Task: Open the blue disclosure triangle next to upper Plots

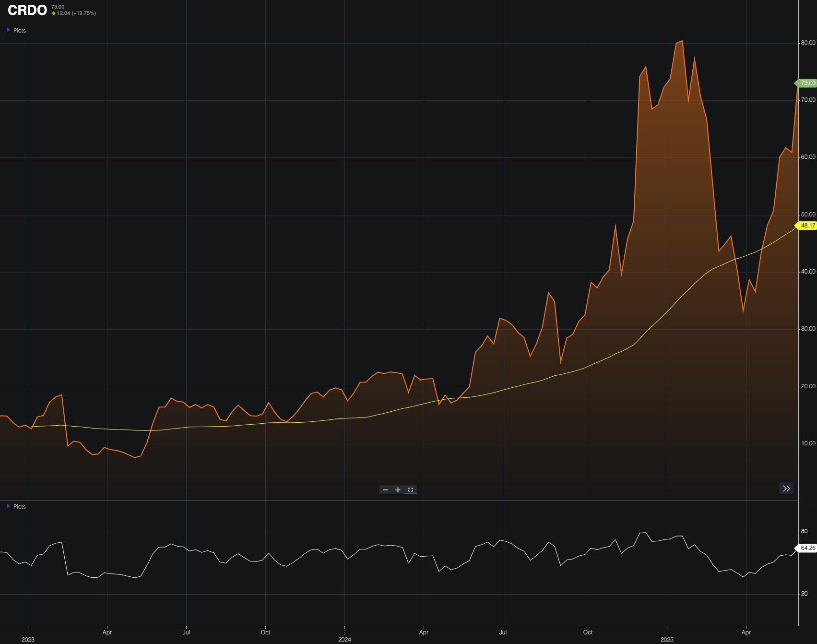Action: coord(8,30)
